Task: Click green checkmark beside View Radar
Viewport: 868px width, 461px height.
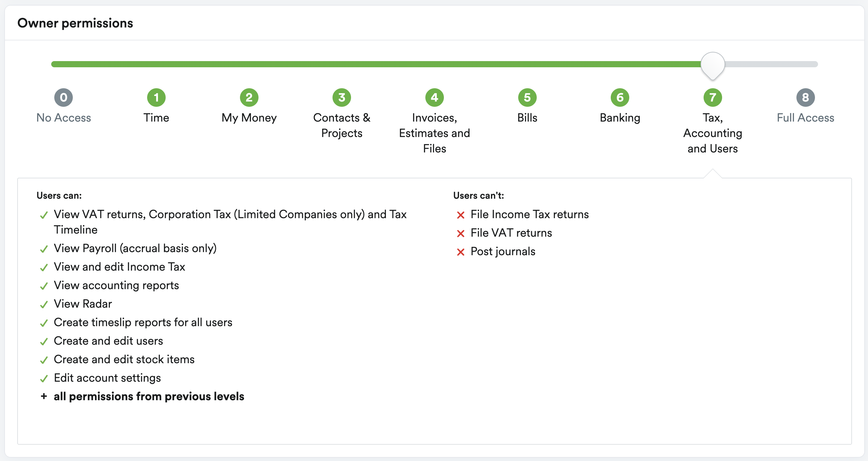Action: click(44, 305)
